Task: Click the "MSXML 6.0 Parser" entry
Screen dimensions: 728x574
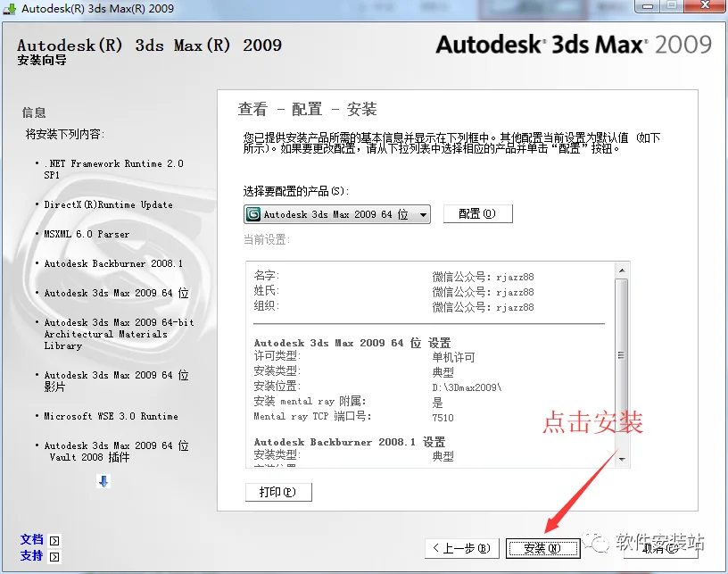Action: pos(87,234)
